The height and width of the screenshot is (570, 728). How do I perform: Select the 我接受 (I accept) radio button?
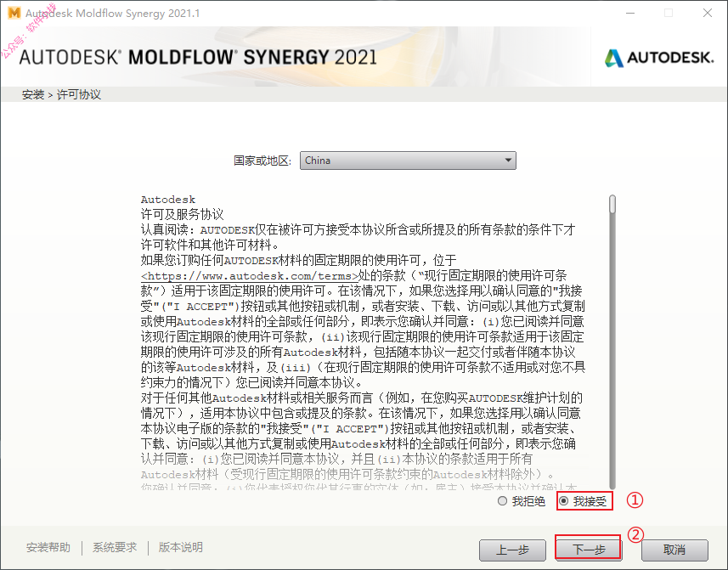click(x=564, y=501)
